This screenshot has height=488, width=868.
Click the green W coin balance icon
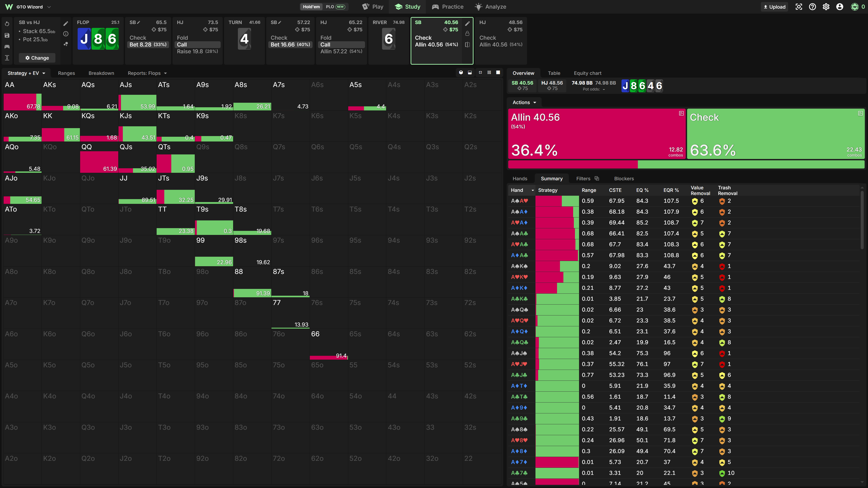[855, 7]
